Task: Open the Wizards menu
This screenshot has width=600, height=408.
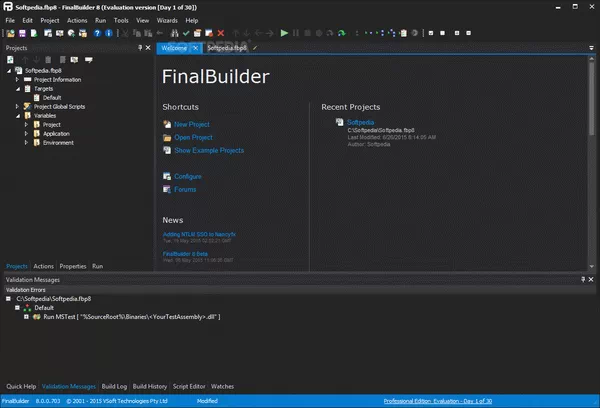Action: tap(167, 21)
